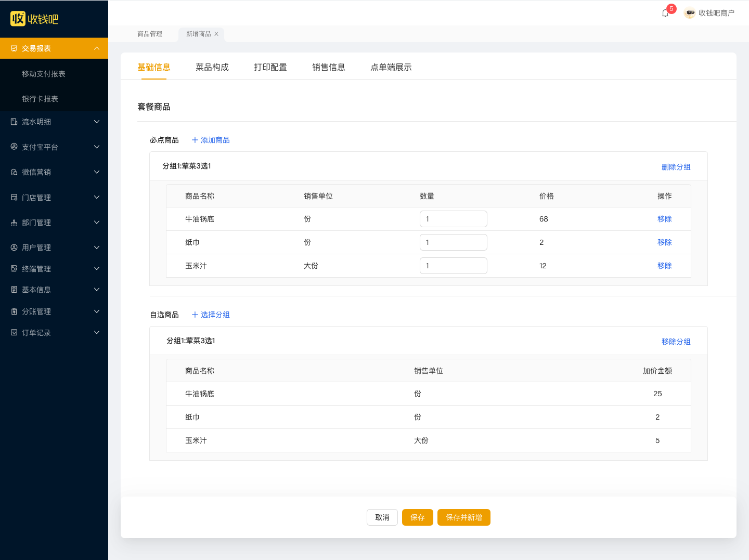This screenshot has height=560, width=749.
Task: Focus the quantity field for 纸巾
Action: (x=454, y=242)
